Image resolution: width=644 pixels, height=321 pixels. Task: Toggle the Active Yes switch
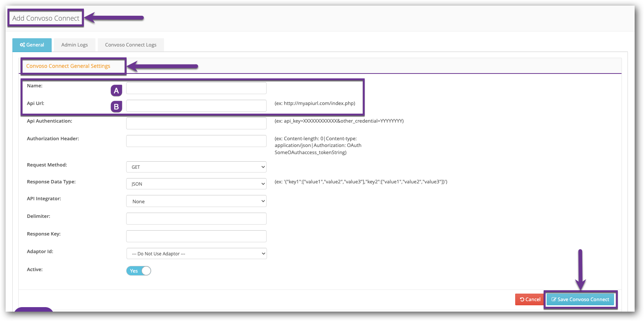[x=139, y=271]
